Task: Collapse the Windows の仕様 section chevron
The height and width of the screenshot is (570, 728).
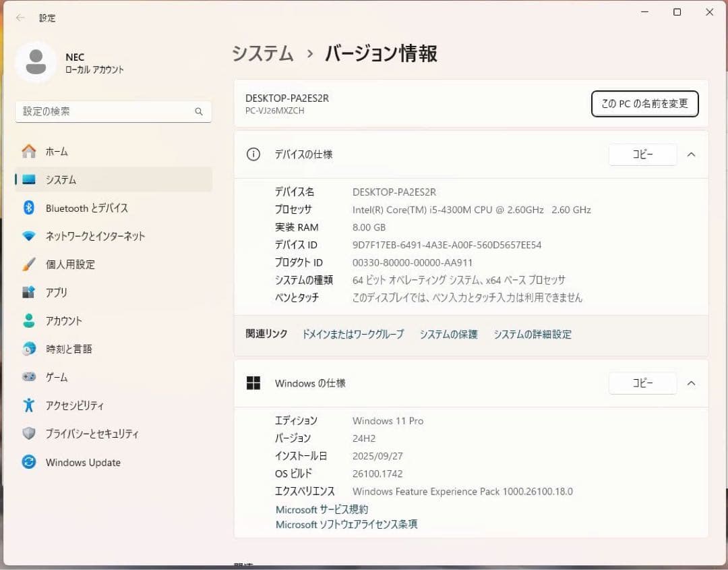Action: [692, 383]
